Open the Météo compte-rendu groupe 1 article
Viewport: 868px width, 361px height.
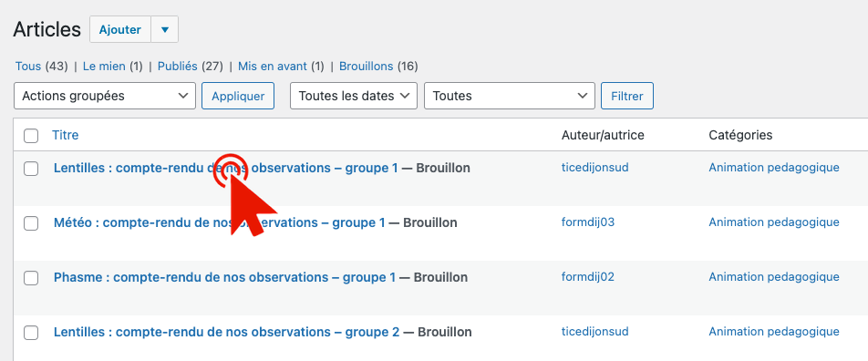[x=219, y=222]
